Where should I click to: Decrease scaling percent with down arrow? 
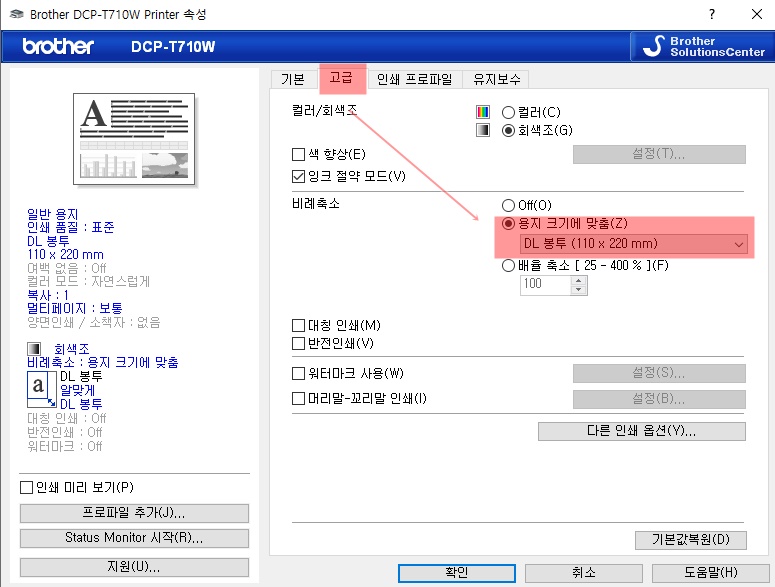[579, 290]
